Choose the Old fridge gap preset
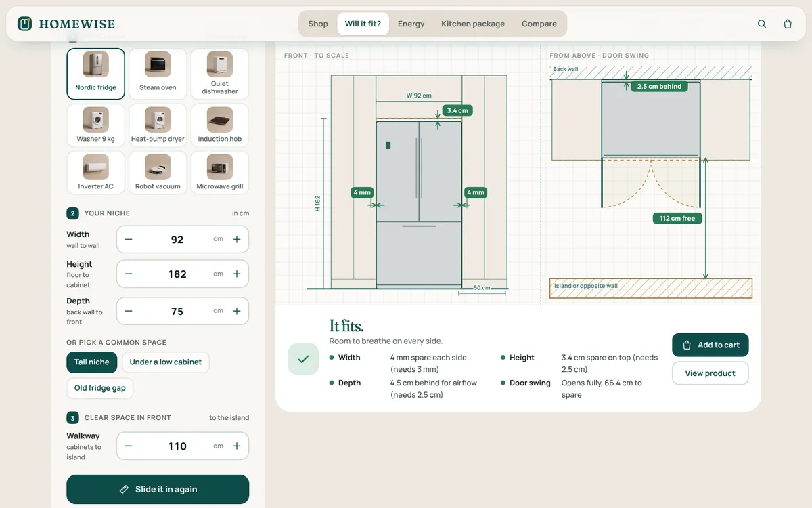This screenshot has width=812, height=508. point(100,388)
